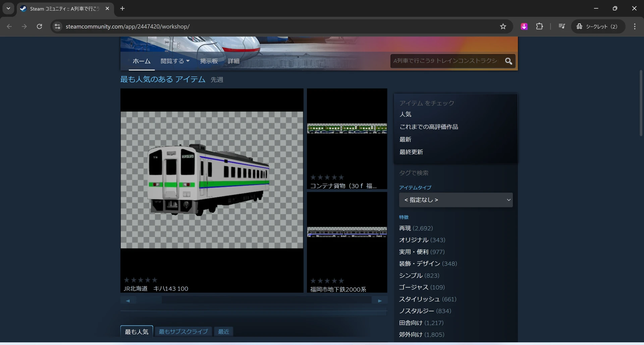Expand the 閲覧する menu

[x=175, y=61]
